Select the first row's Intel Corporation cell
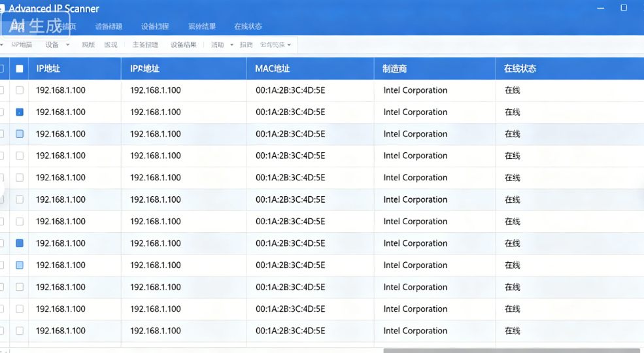Image resolution: width=644 pixels, height=353 pixels. pos(415,90)
